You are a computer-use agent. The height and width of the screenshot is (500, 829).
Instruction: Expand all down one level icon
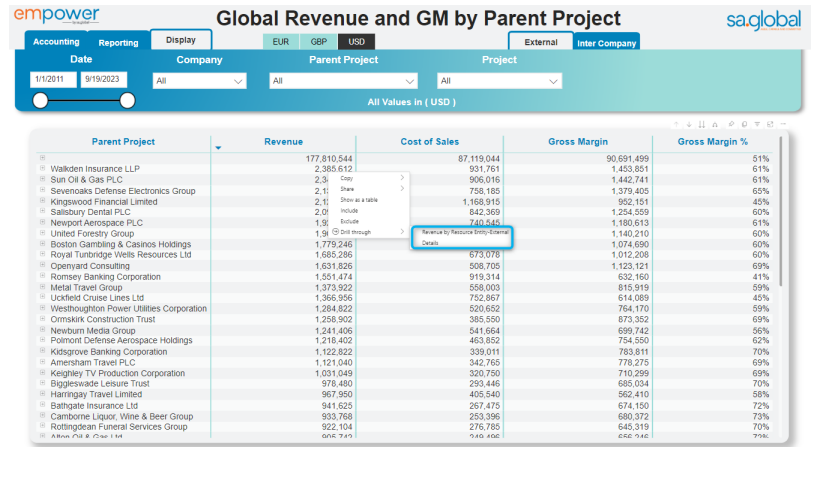(x=715, y=124)
